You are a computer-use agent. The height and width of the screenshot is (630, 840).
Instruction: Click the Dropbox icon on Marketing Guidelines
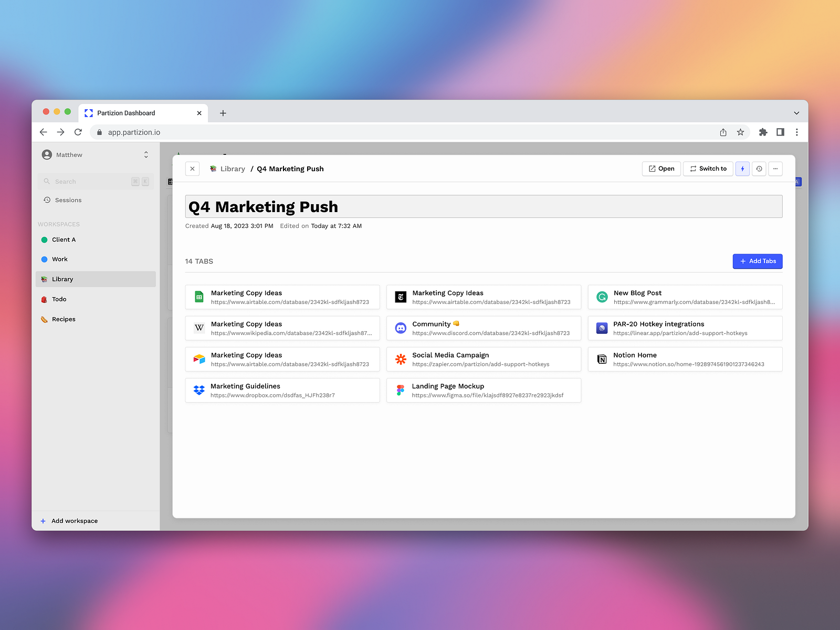pyautogui.click(x=199, y=390)
